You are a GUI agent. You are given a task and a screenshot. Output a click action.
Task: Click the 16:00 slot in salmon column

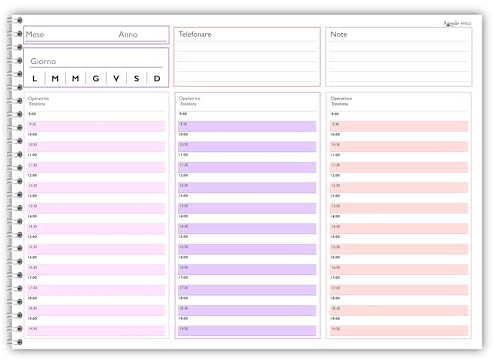click(x=399, y=259)
